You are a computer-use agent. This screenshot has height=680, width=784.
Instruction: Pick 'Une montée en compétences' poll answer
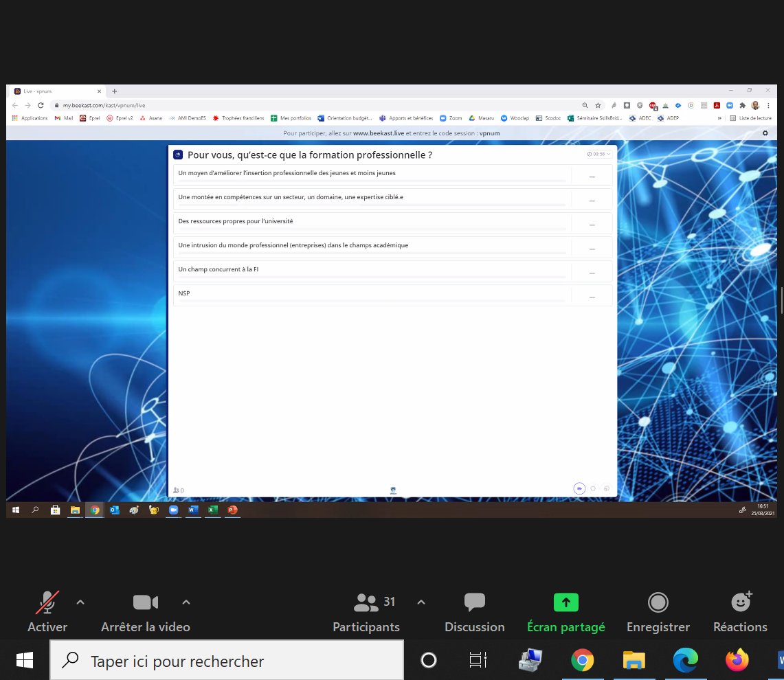(392, 199)
